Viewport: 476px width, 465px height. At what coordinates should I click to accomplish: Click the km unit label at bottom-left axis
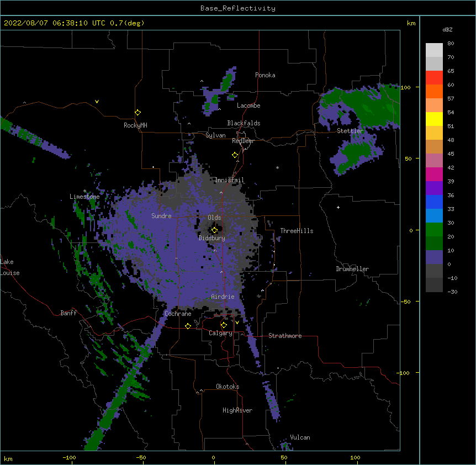coord(8,458)
